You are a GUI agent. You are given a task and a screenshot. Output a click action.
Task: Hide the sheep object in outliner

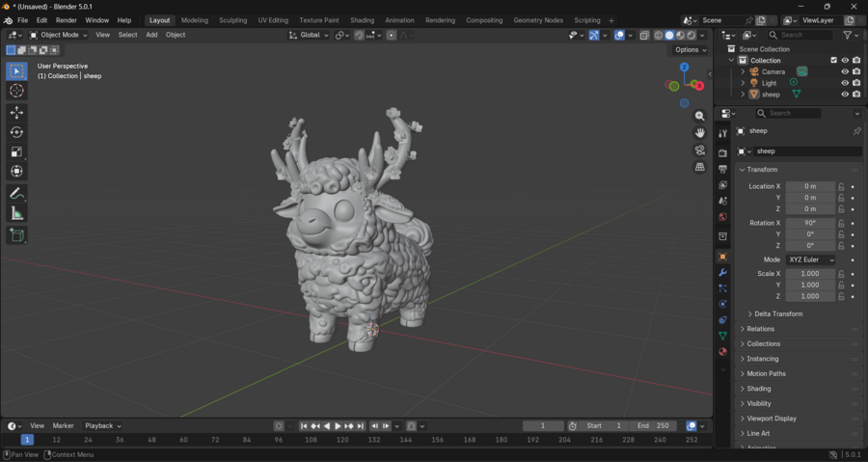click(x=845, y=95)
